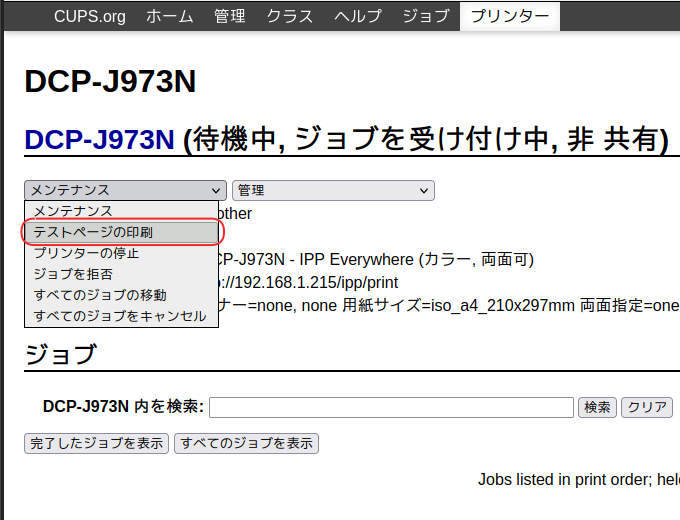Open the ヘルプ tab
Screen dimensions: 680x520
pos(357,16)
